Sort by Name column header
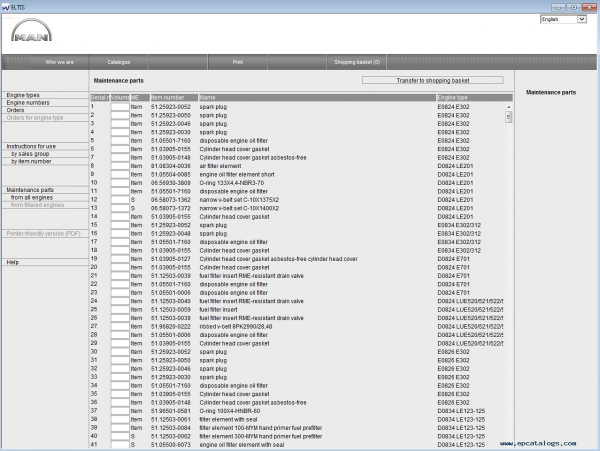 (317, 98)
